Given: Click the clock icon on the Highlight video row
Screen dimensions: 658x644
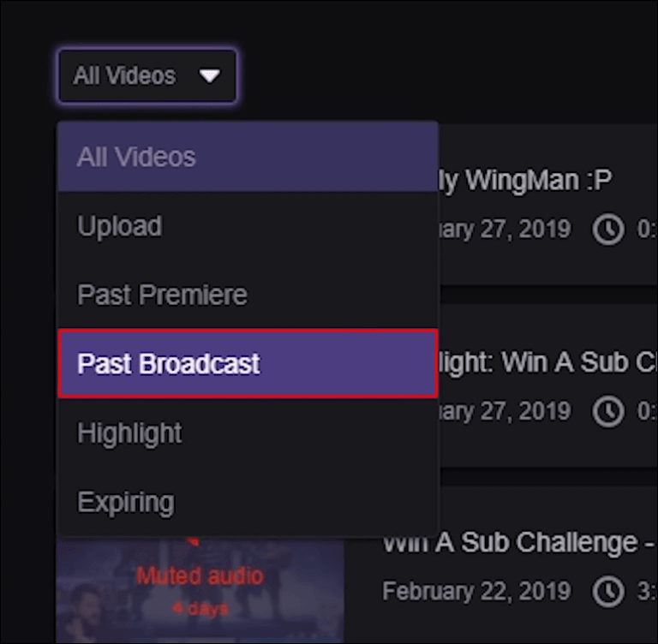Looking at the screenshot, I should (608, 411).
